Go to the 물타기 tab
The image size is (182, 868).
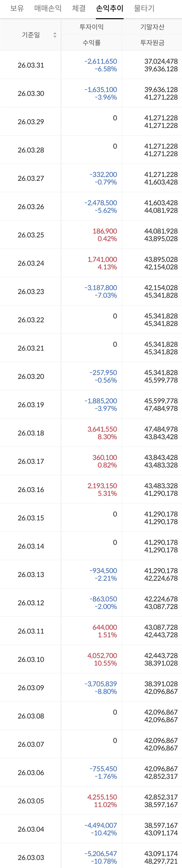coord(144,8)
